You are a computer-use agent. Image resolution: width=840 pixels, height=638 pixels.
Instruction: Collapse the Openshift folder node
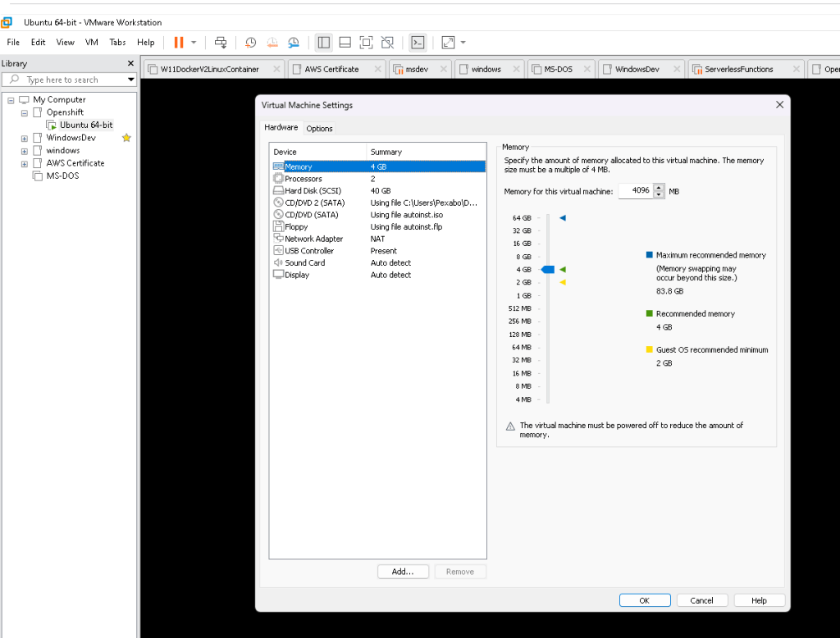(x=24, y=113)
